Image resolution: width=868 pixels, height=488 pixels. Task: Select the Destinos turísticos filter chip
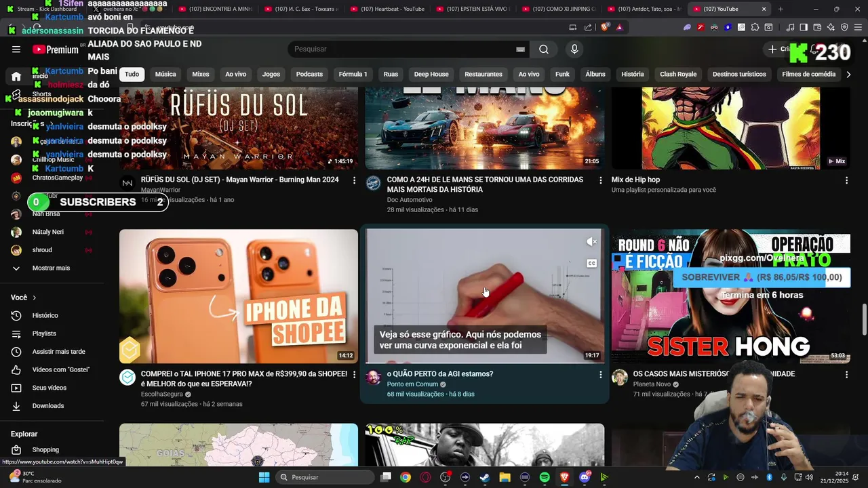click(739, 75)
